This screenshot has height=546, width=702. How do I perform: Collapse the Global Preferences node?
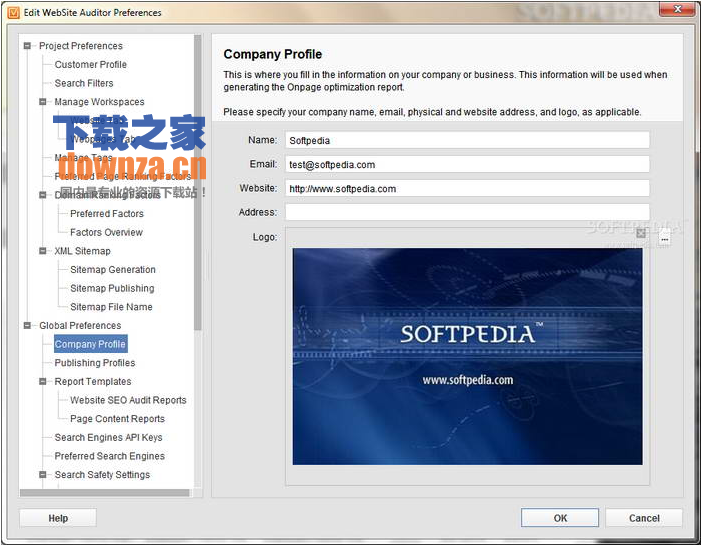click(x=27, y=325)
